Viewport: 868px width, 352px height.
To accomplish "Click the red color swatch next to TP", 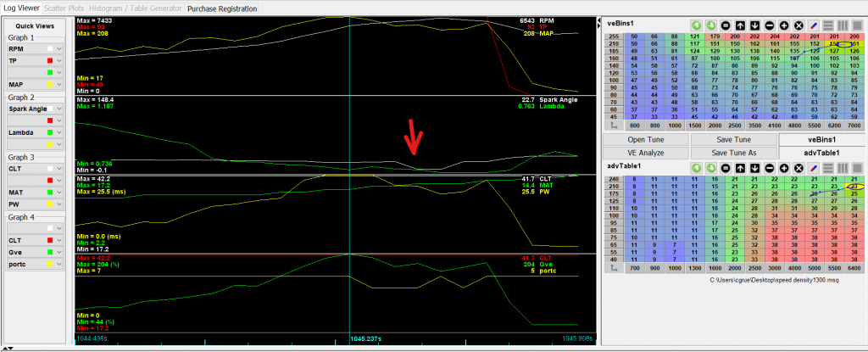I will click(x=50, y=61).
